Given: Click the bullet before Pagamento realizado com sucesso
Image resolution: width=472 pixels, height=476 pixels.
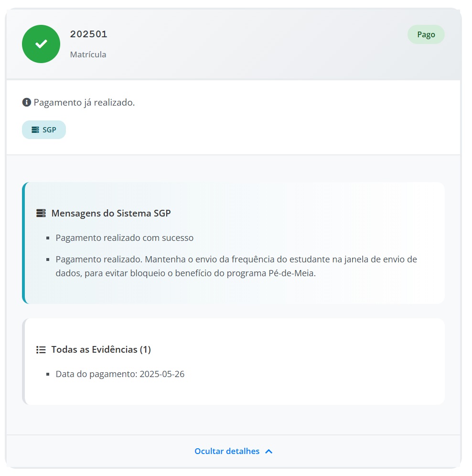Looking at the screenshot, I should pos(48,238).
